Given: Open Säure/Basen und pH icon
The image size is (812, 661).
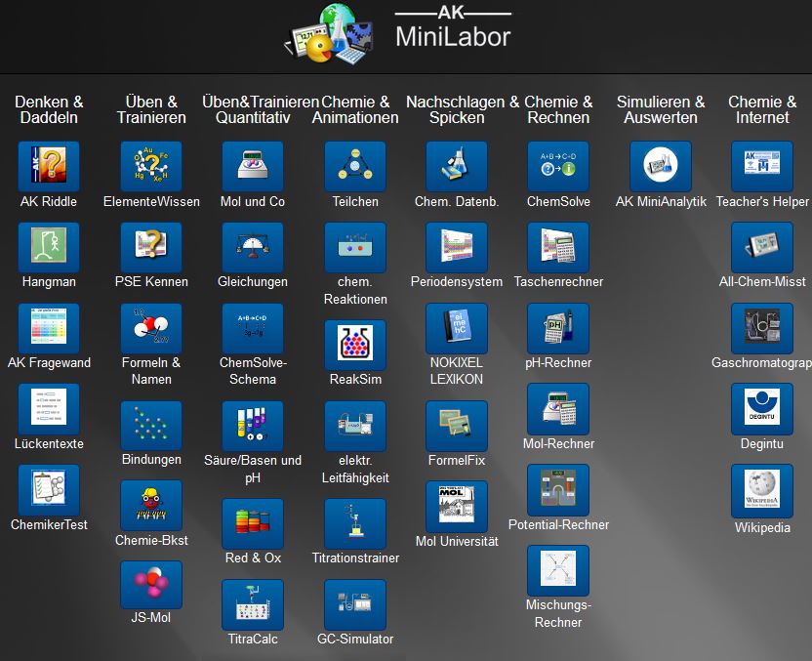Looking at the screenshot, I should point(253,426).
